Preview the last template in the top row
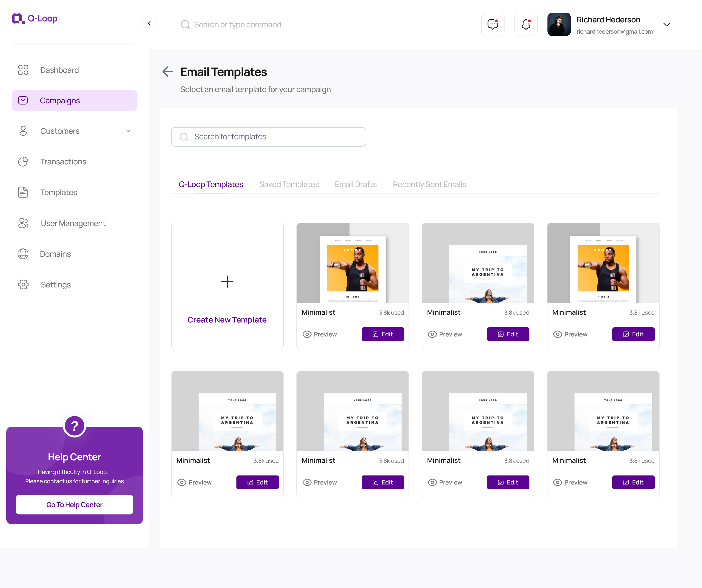 (570, 334)
